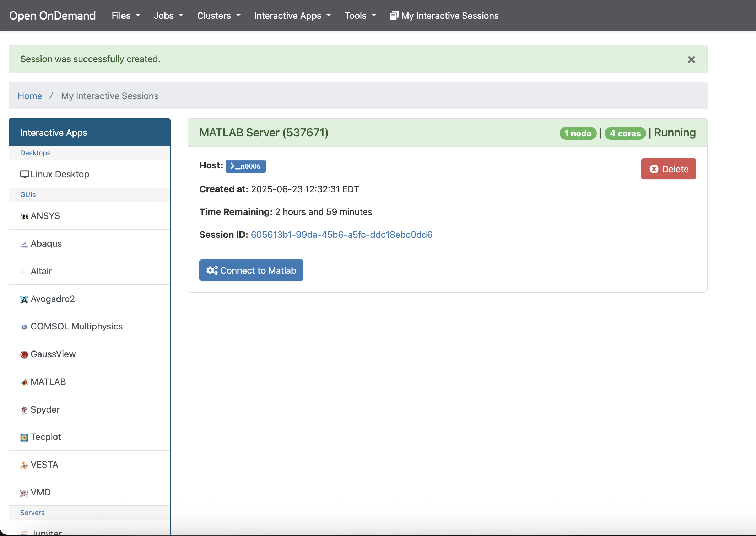
Task: Open shell on host n0006
Action: point(245,166)
